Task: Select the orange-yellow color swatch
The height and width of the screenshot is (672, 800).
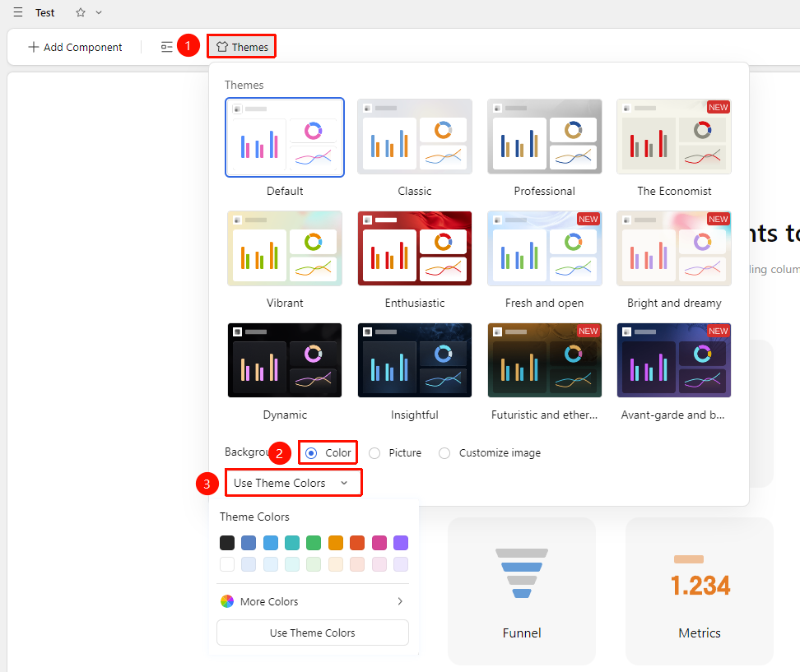Action: [x=336, y=543]
